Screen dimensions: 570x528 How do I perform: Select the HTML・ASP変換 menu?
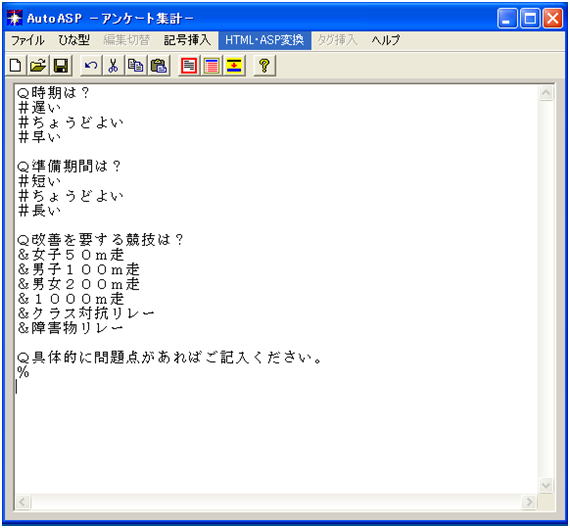point(264,40)
